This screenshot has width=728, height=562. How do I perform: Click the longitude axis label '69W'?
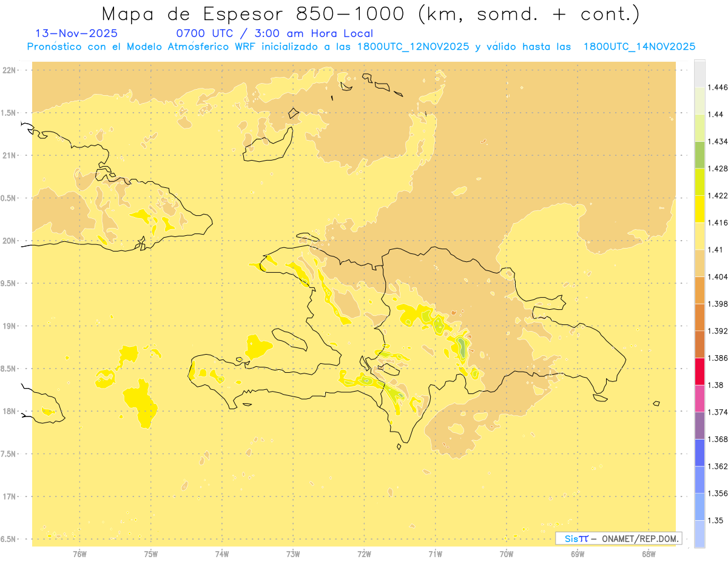(577, 554)
